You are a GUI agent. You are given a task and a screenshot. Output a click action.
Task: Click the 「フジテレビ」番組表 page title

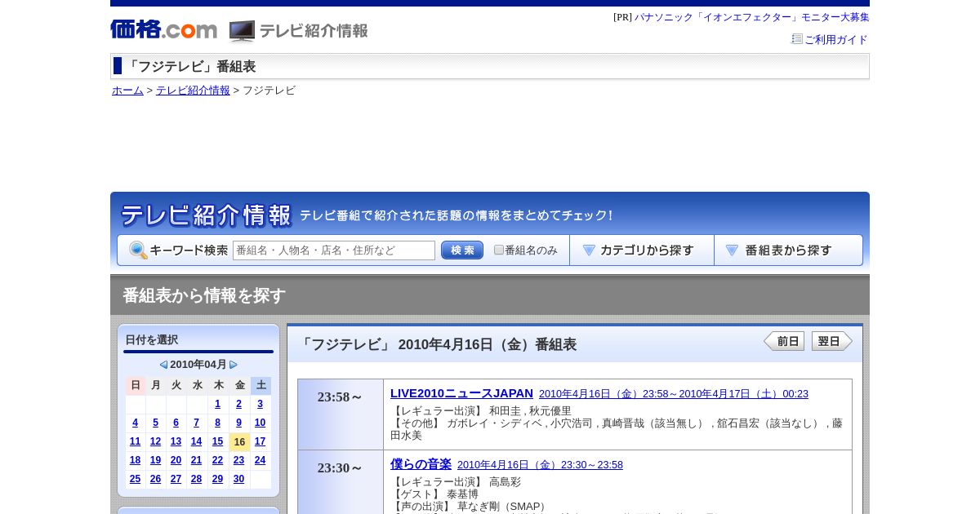pos(190,67)
